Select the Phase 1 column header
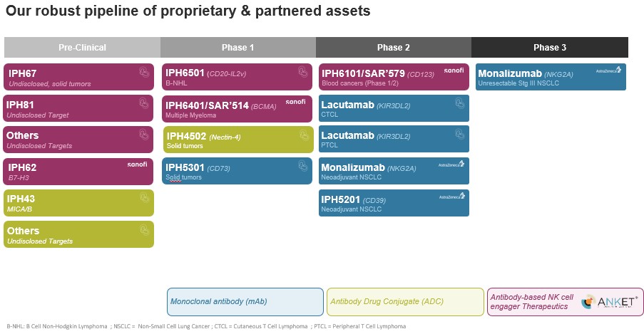 point(237,48)
